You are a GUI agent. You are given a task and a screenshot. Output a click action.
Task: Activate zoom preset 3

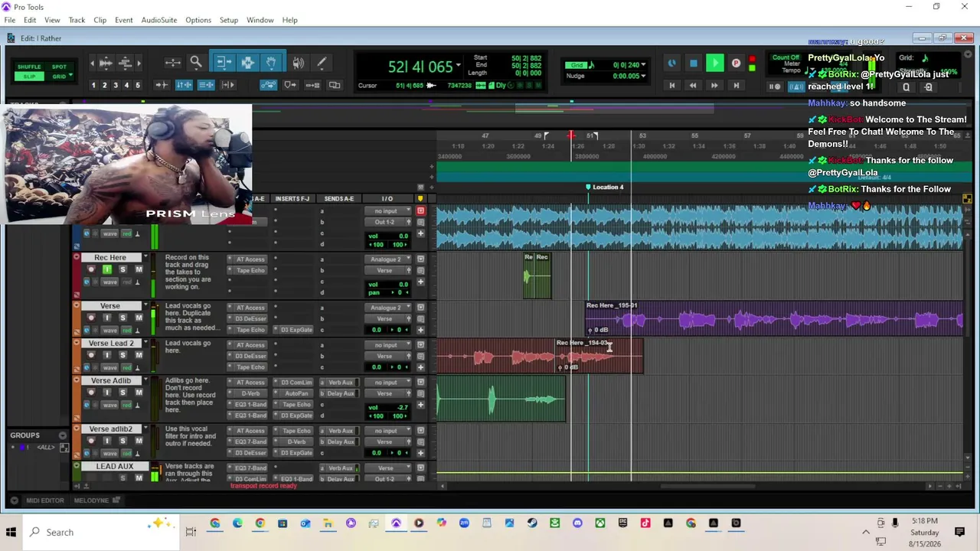click(116, 85)
